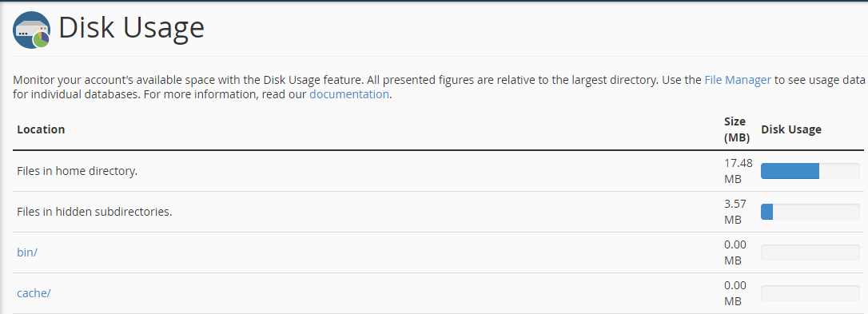Image resolution: width=868 pixels, height=314 pixels.
Task: Click the cache/ row 0.00 MB value
Action: point(735,293)
